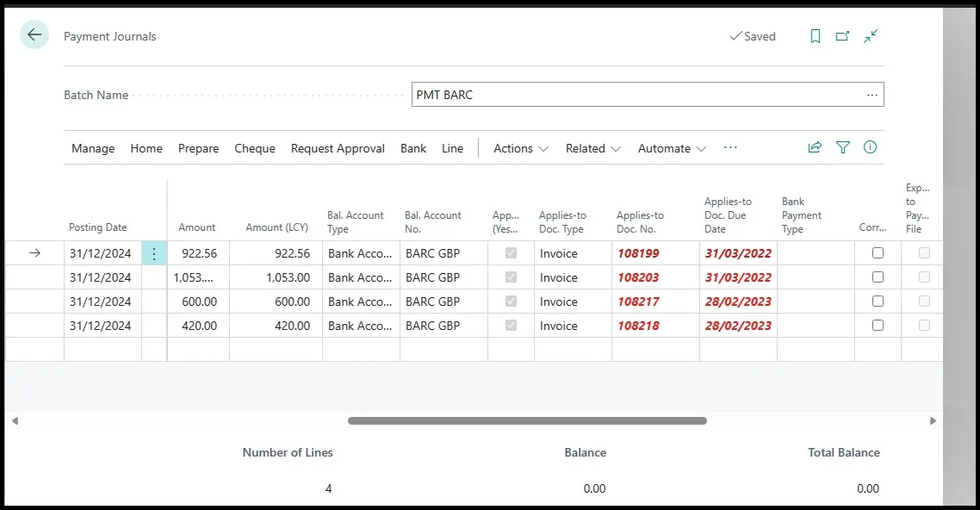
Task: Bookmark this Payment Journals page
Action: [815, 36]
